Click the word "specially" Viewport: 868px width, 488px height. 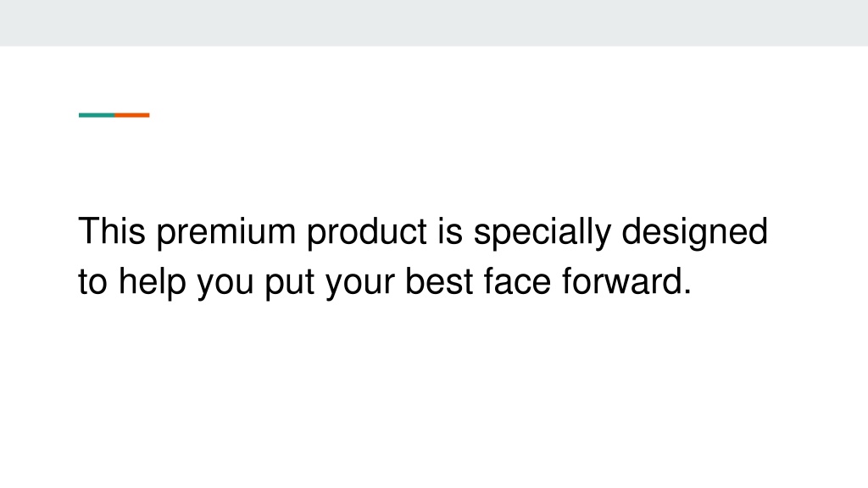[x=542, y=234]
